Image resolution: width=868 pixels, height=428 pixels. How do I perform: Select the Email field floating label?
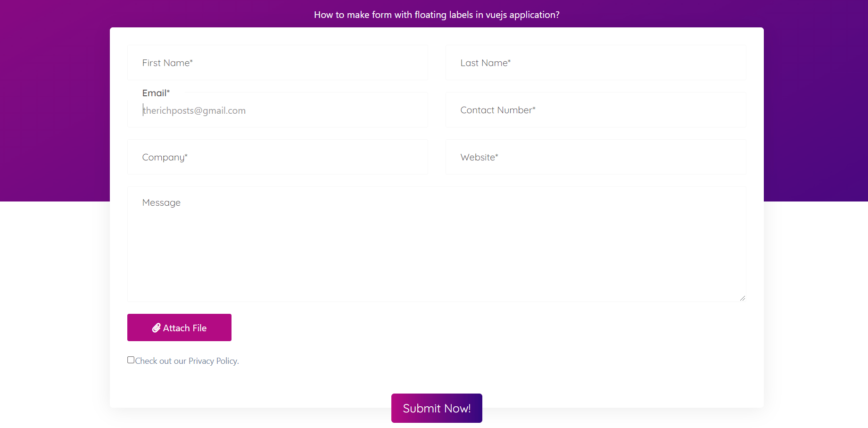pyautogui.click(x=156, y=92)
